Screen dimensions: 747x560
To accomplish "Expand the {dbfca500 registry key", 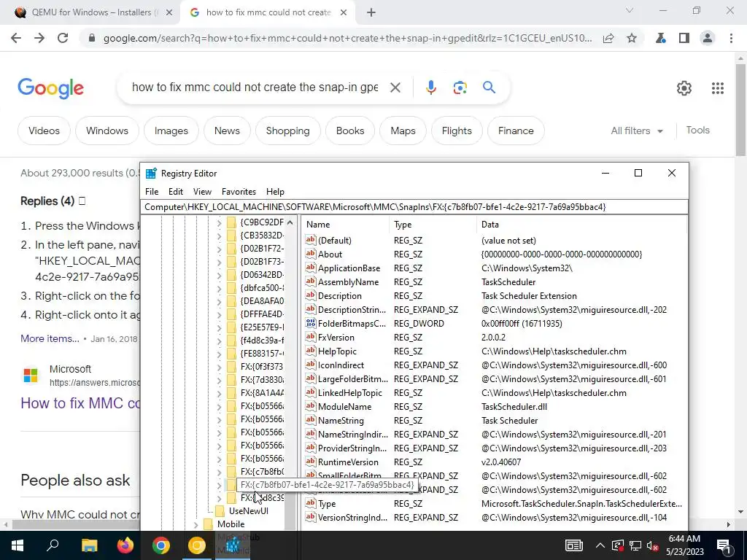I will [x=219, y=288].
